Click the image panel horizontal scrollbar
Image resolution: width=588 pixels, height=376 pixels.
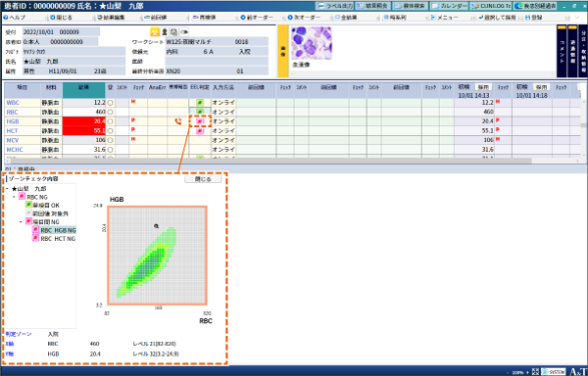point(423,73)
